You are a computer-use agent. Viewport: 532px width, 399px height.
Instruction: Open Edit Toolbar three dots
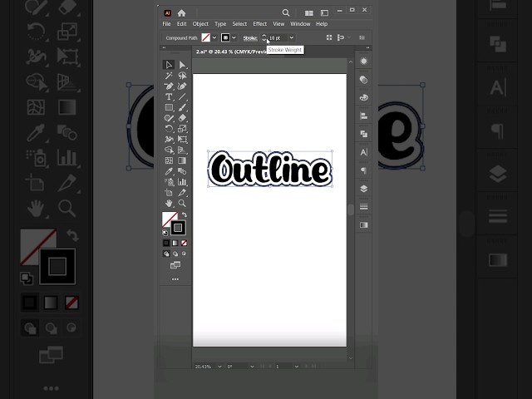[x=175, y=279]
